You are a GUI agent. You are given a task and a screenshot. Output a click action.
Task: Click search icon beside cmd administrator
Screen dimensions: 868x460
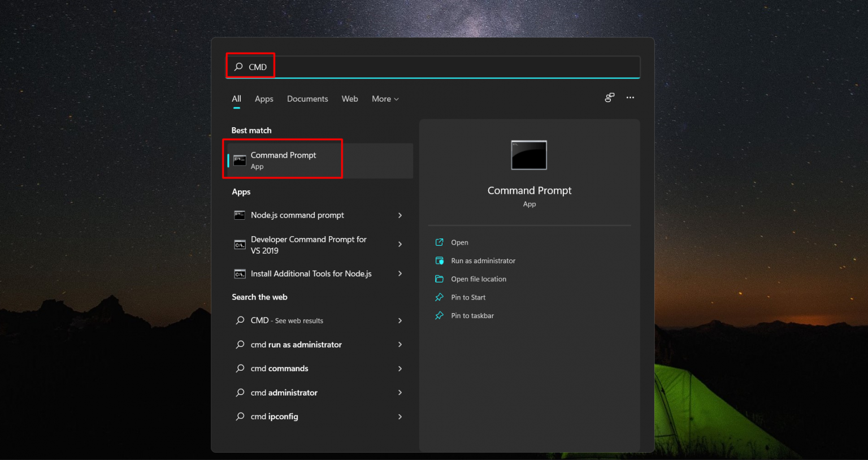tap(240, 393)
